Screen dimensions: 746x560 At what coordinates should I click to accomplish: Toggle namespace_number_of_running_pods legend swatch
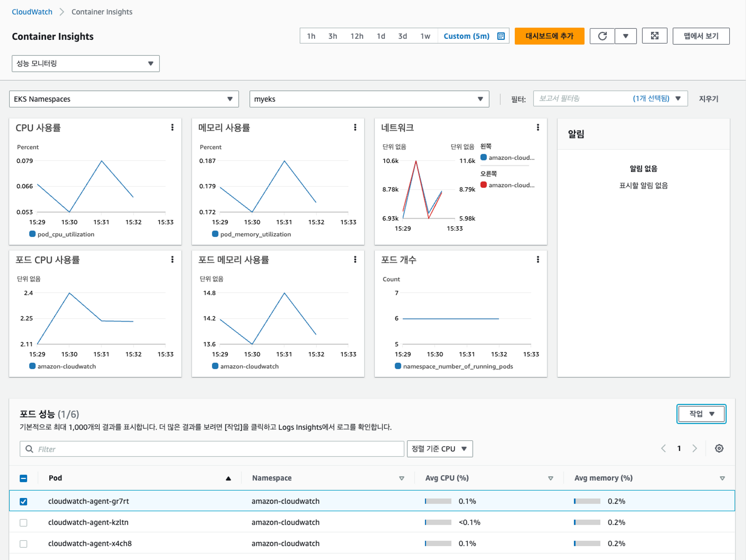tap(398, 366)
